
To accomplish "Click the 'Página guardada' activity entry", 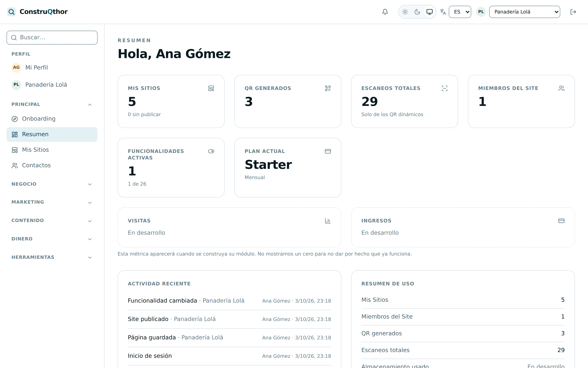I will (229, 338).
